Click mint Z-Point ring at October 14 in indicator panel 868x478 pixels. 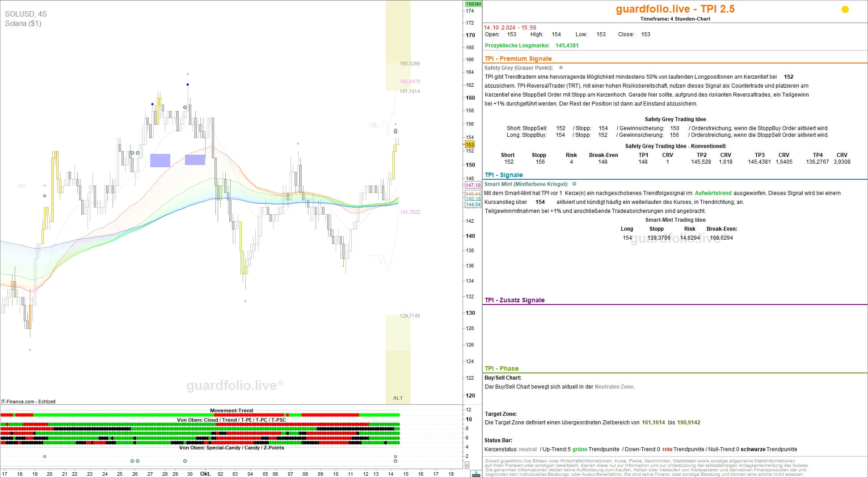[x=396, y=461]
